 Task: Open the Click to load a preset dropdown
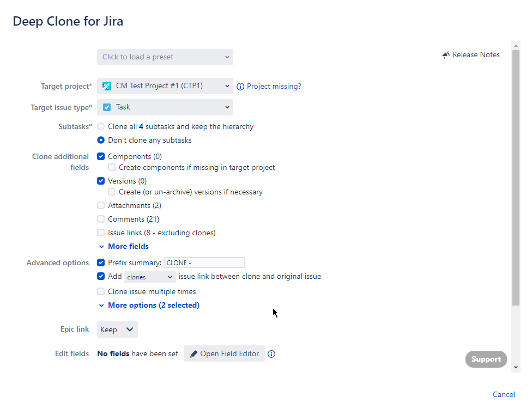[165, 57]
